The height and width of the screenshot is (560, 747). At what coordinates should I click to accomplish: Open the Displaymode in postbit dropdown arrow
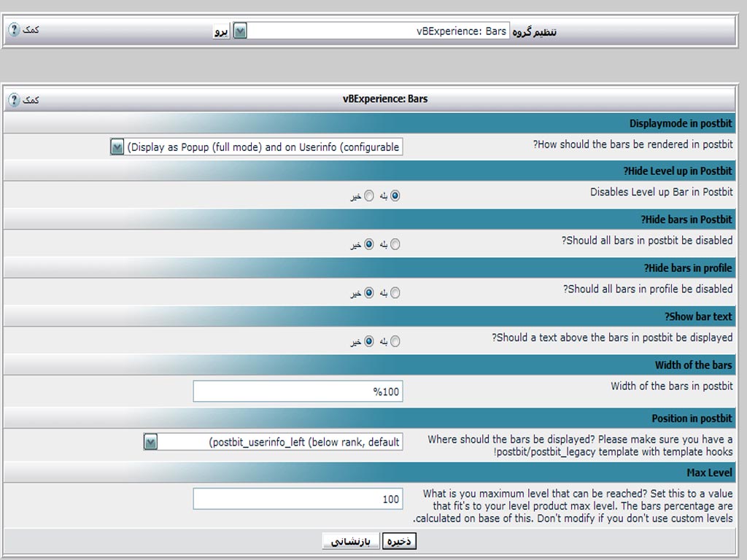(x=117, y=147)
